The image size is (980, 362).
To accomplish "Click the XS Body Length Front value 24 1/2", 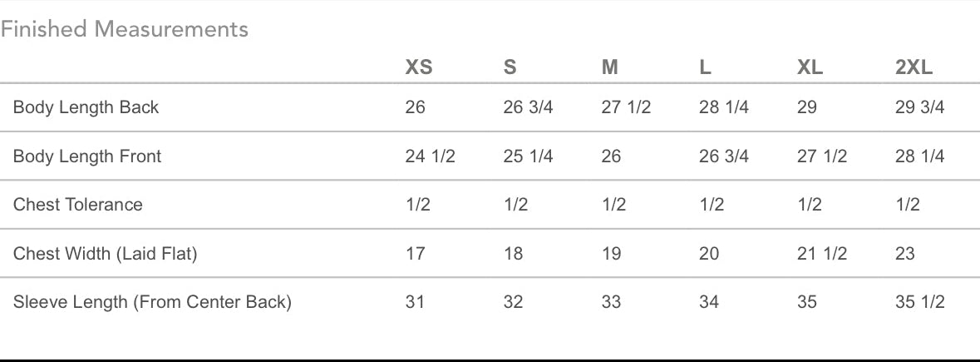I will pos(430,156).
